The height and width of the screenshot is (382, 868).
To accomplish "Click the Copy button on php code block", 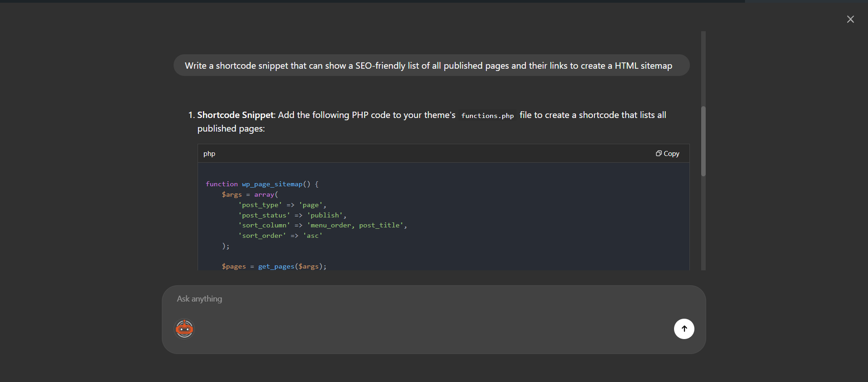I will (668, 154).
